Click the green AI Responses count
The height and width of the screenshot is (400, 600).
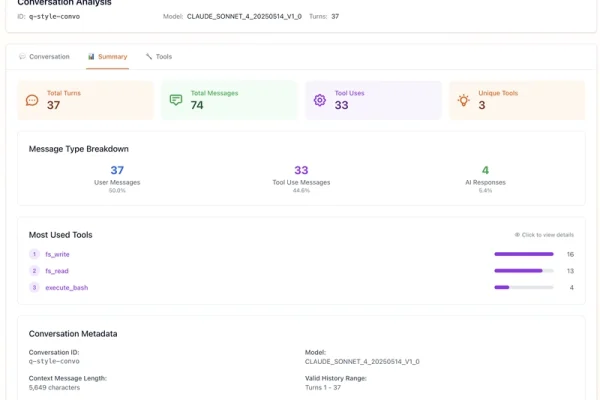(485, 171)
